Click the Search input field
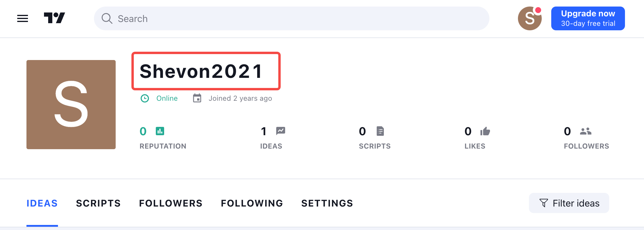644x230 pixels. (297, 19)
